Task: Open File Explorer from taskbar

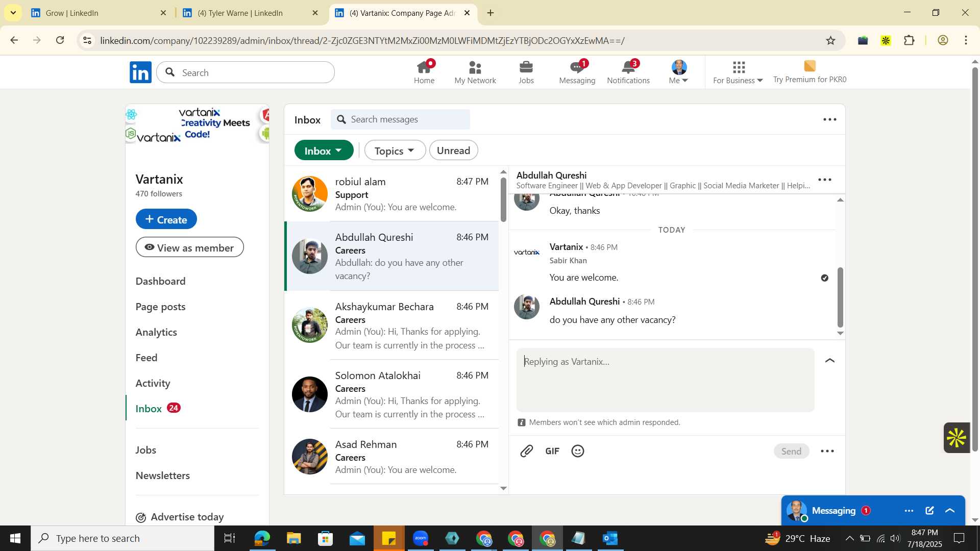Action: coord(293,538)
